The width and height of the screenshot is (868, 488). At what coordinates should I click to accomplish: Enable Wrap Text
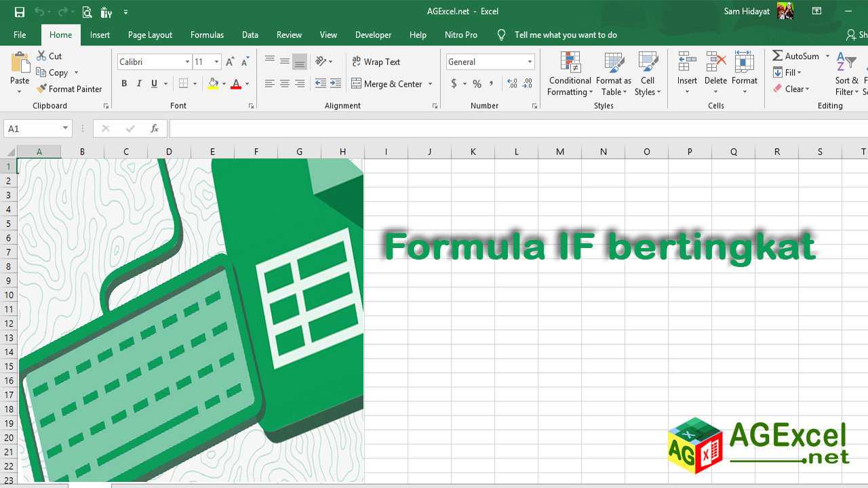tap(376, 62)
